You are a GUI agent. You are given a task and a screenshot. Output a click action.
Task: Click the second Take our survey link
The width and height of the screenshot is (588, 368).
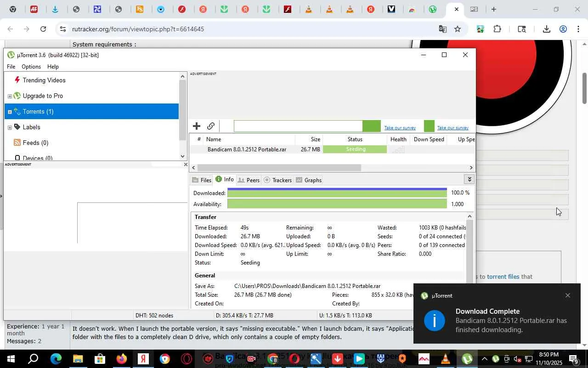(452, 128)
